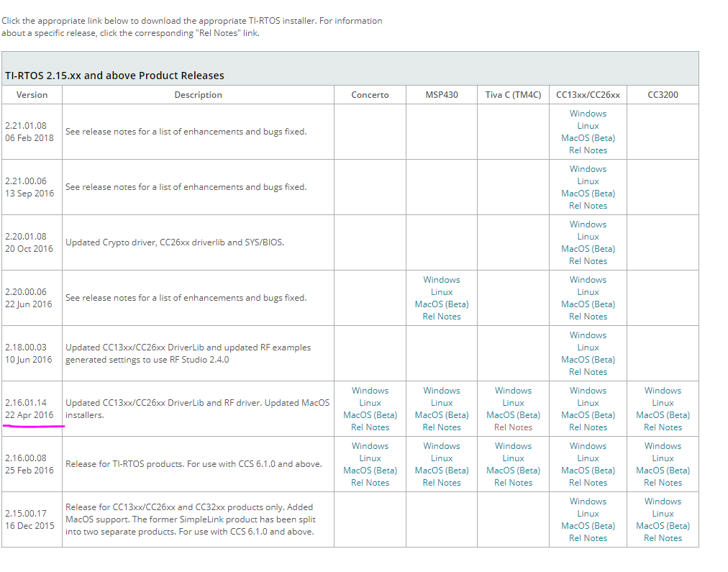Viewport: 728px width, 572px height.
Task: Open Linux installer for 2.21.01.08 CC13xx/CC26xx
Action: click(588, 126)
